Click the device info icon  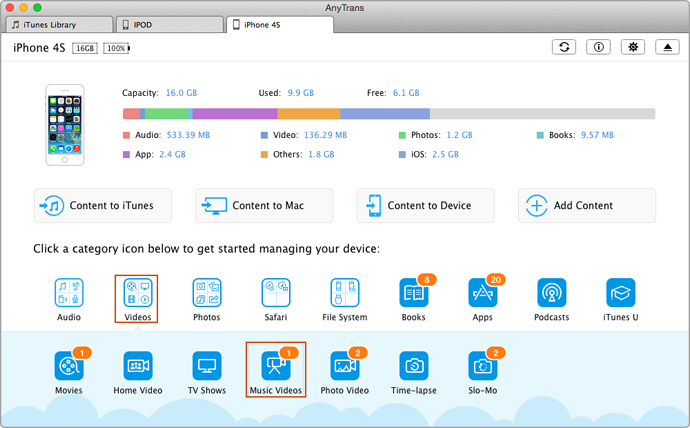pos(598,47)
